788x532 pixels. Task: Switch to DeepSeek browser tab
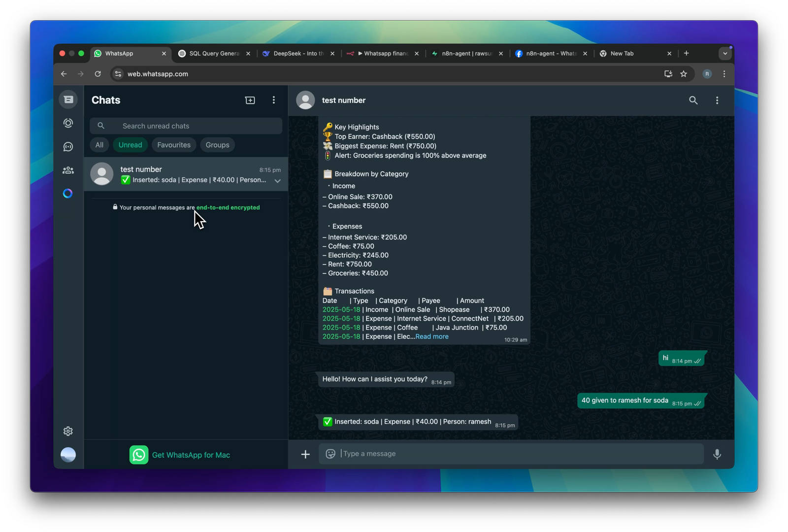tap(298, 54)
